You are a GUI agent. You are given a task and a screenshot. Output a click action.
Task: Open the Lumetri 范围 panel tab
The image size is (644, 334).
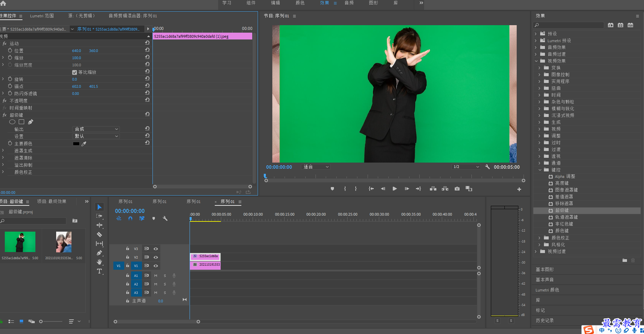coord(42,16)
